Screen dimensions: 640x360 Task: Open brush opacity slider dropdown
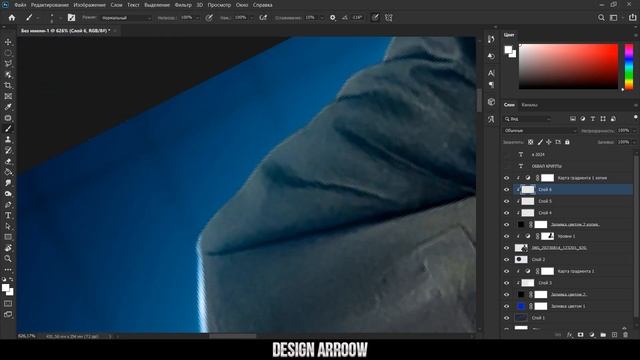pyautogui.click(x=198, y=18)
